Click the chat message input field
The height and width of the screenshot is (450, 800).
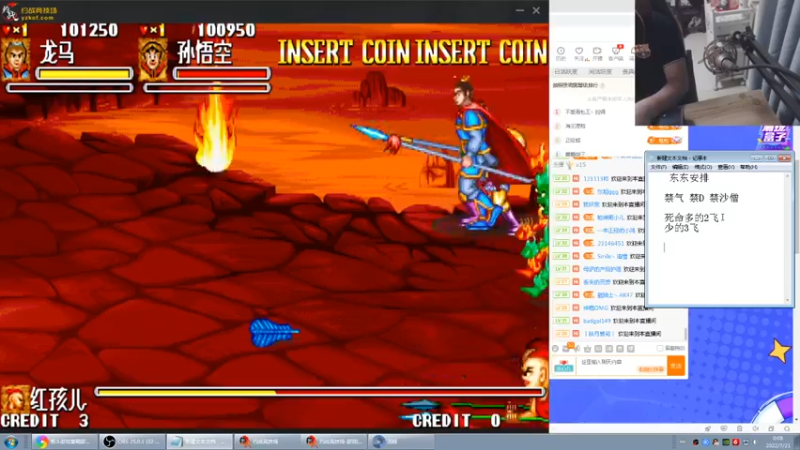621,365
